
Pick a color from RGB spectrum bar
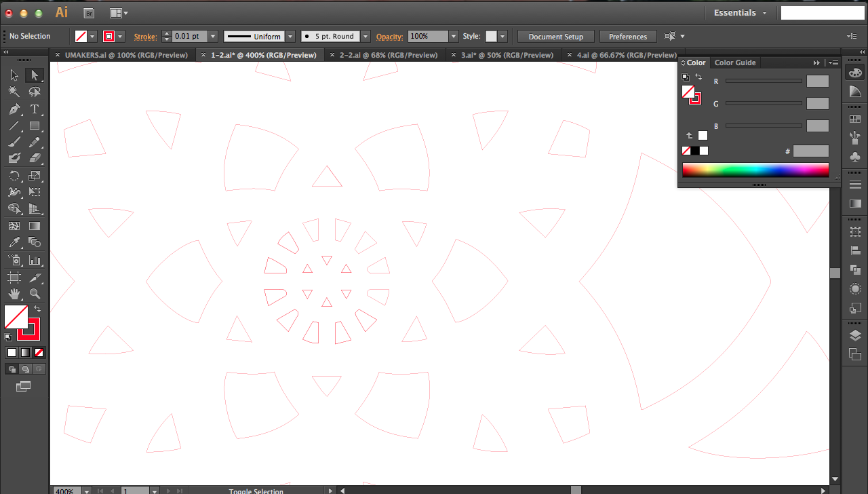click(x=755, y=170)
